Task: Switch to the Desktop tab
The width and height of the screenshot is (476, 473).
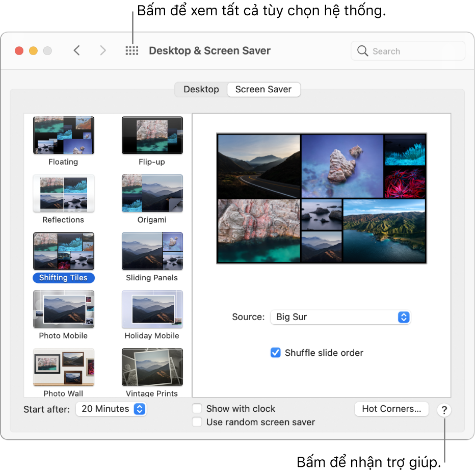Action: click(201, 90)
